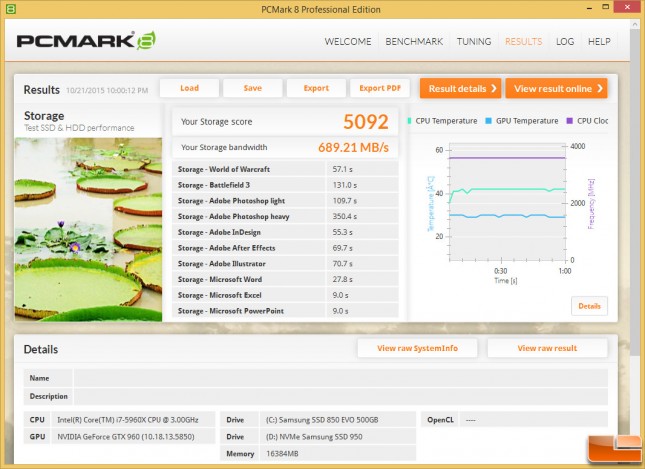Click View result online button

[556, 88]
